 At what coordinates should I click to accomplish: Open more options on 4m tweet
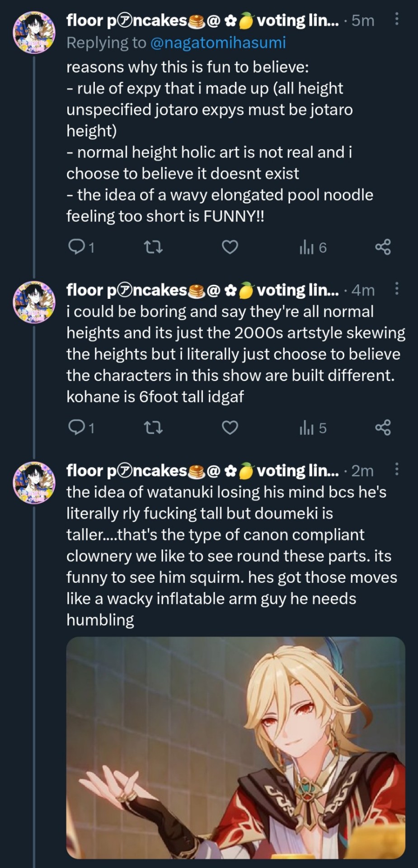pyautogui.click(x=396, y=288)
